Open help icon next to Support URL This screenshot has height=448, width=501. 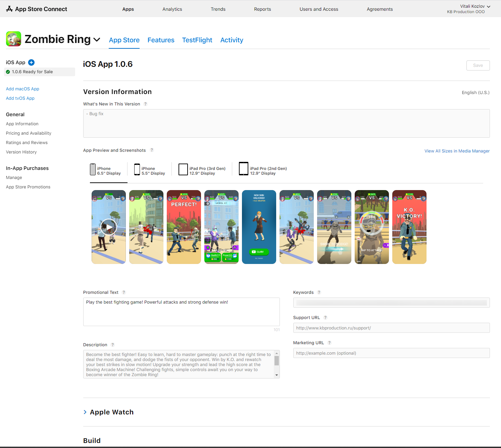[x=325, y=318]
